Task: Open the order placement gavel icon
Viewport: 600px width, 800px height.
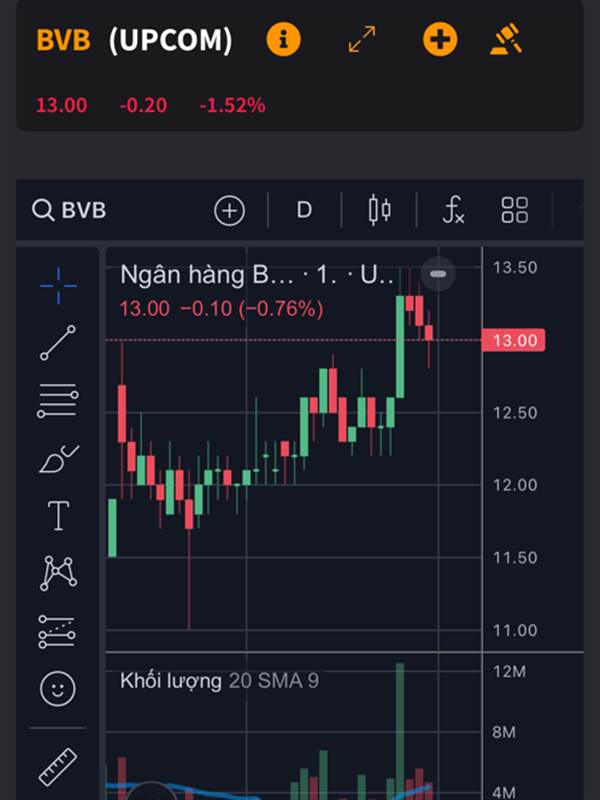Action: point(507,38)
